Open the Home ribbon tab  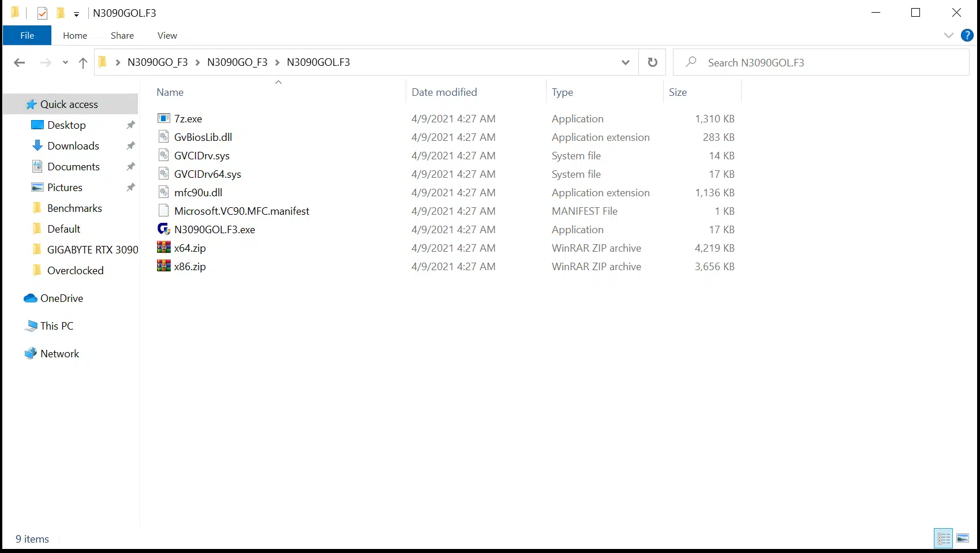click(x=75, y=35)
